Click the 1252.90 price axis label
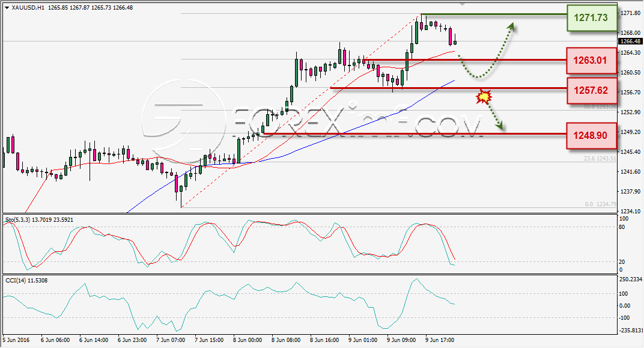This screenshot has height=348, width=644. (x=630, y=112)
